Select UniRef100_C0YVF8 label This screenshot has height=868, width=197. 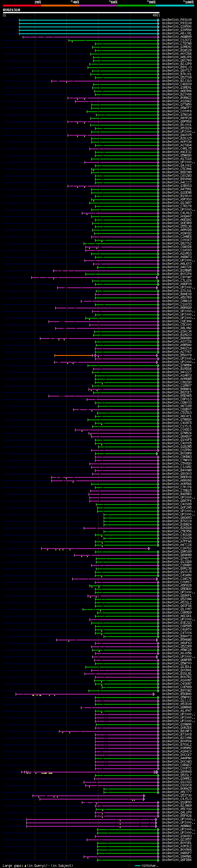tap(177, 111)
